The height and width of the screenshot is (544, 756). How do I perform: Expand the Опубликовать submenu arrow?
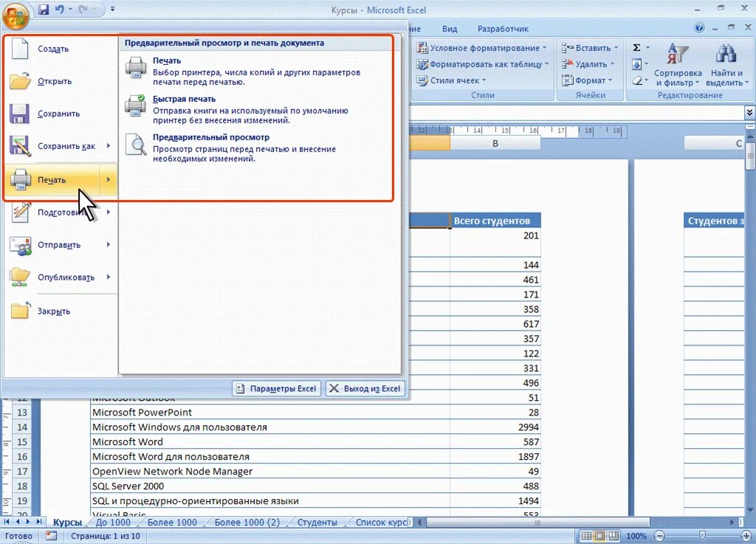point(109,277)
